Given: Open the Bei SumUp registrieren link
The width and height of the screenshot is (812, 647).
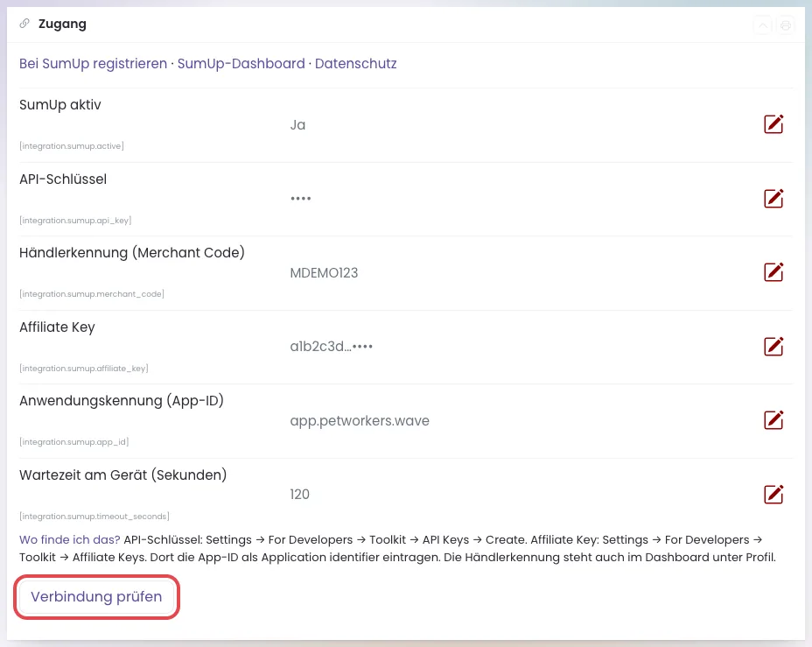Looking at the screenshot, I should point(94,63).
